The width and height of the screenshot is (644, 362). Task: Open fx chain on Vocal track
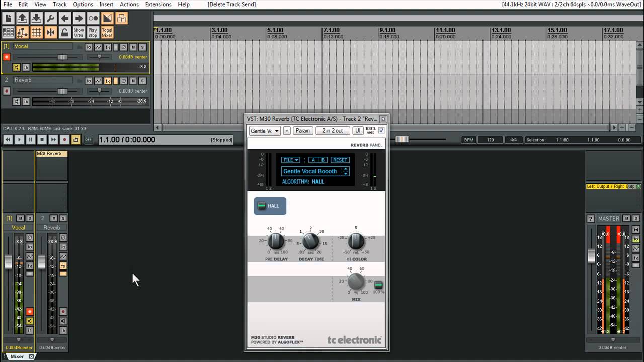pos(107,47)
